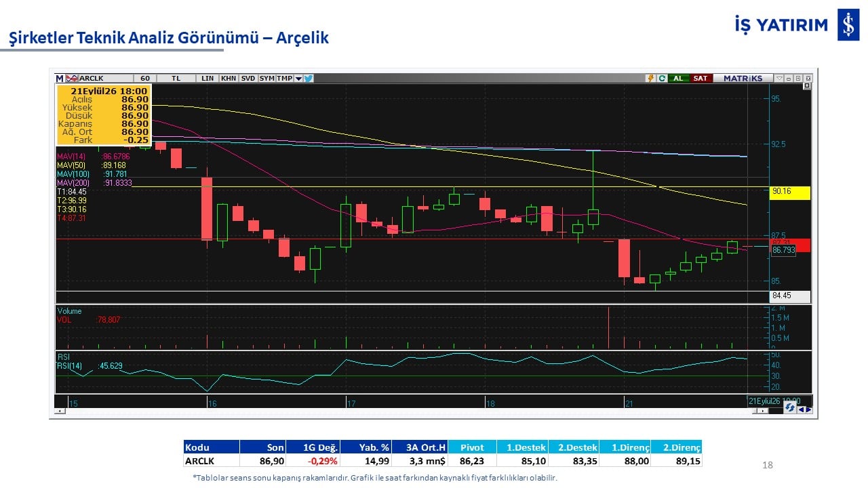Click the green AL buy button
868x488 pixels.
tap(679, 78)
